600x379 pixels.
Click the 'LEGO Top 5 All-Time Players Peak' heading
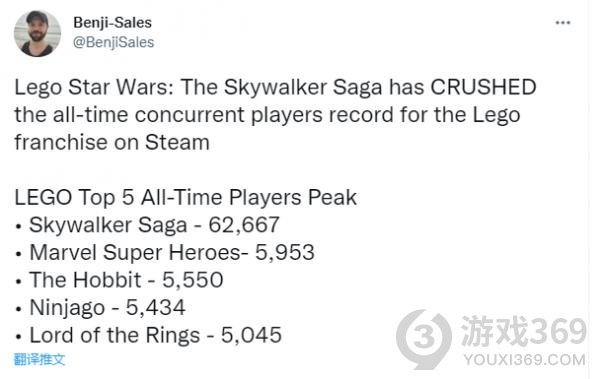tap(186, 198)
